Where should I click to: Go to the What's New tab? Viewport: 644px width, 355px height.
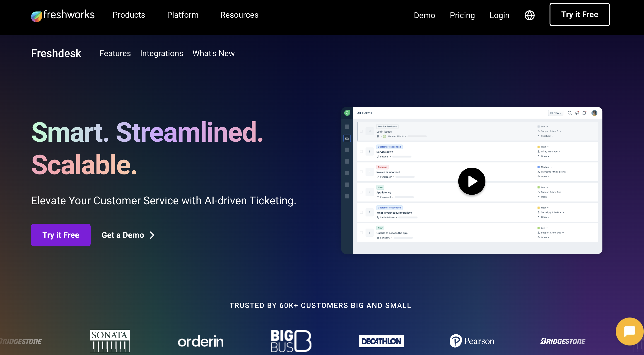tap(214, 53)
